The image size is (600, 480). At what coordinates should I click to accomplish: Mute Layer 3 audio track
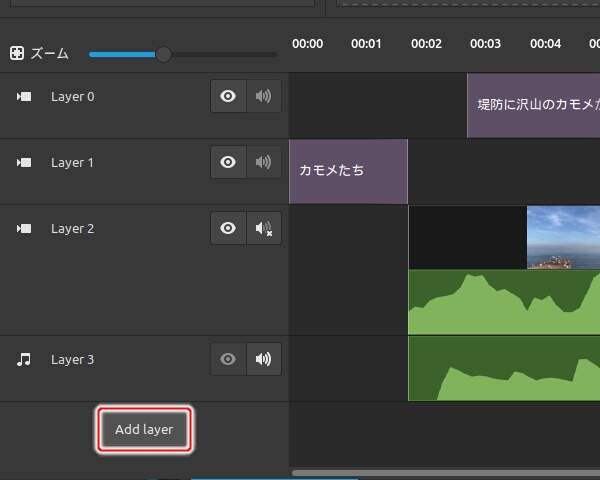click(x=263, y=360)
